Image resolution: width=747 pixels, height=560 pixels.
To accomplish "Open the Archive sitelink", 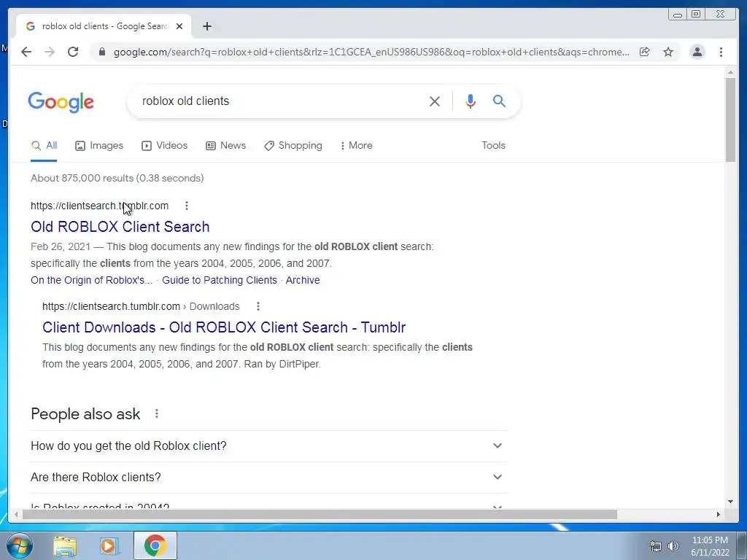I will coord(303,281).
